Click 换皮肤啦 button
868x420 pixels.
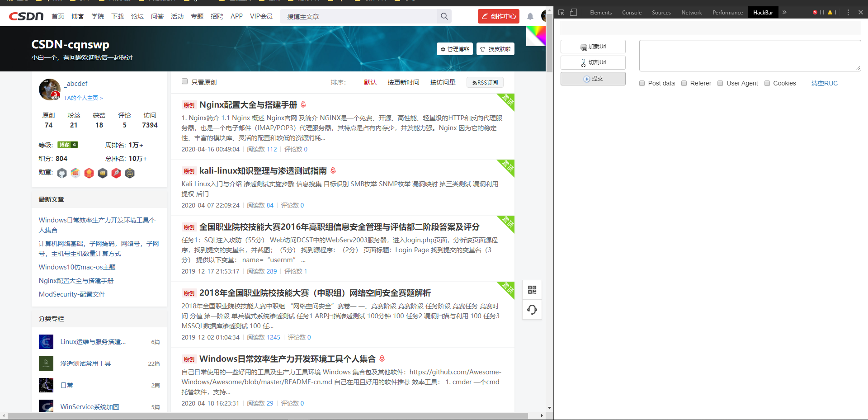point(495,49)
